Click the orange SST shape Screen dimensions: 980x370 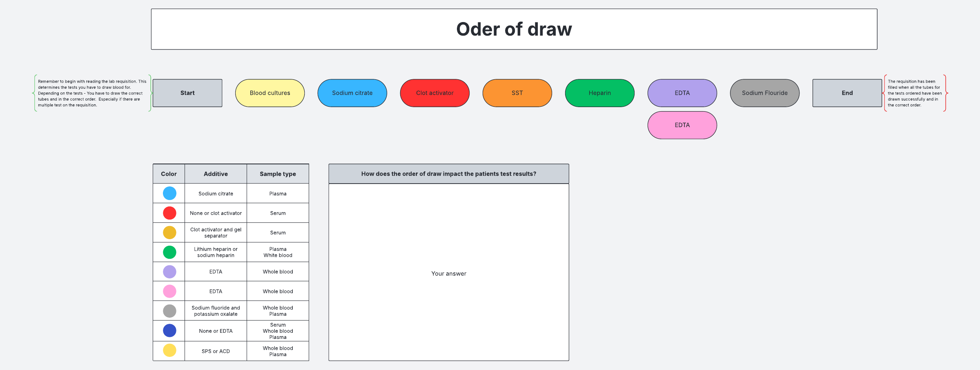point(517,93)
